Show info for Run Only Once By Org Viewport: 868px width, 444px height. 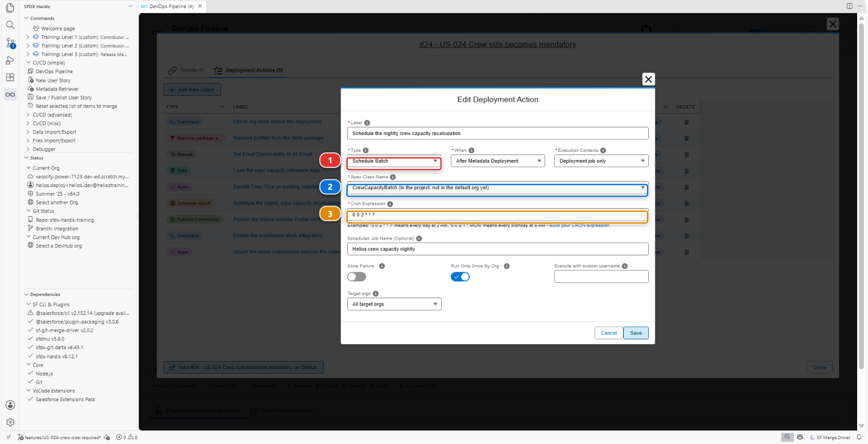pyautogui.click(x=507, y=266)
